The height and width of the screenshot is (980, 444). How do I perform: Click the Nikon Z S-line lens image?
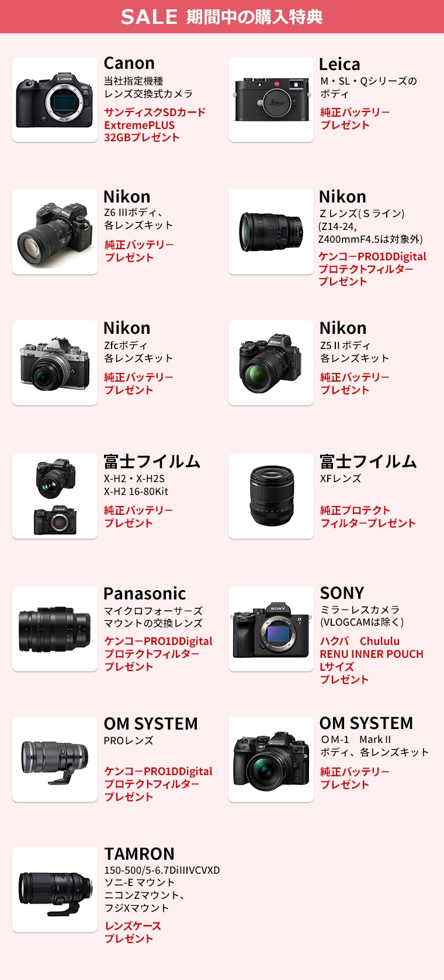point(271,232)
